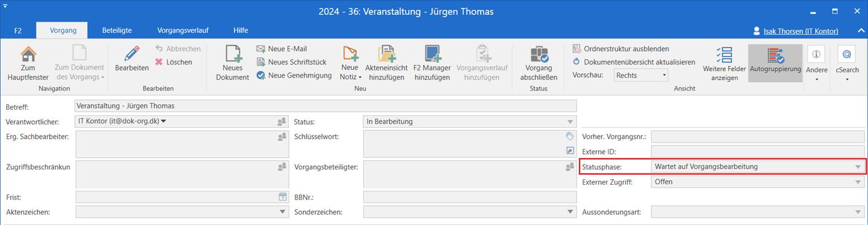Open the Beteiligte tab
Viewport: 868px width, 225px height.
[x=116, y=30]
